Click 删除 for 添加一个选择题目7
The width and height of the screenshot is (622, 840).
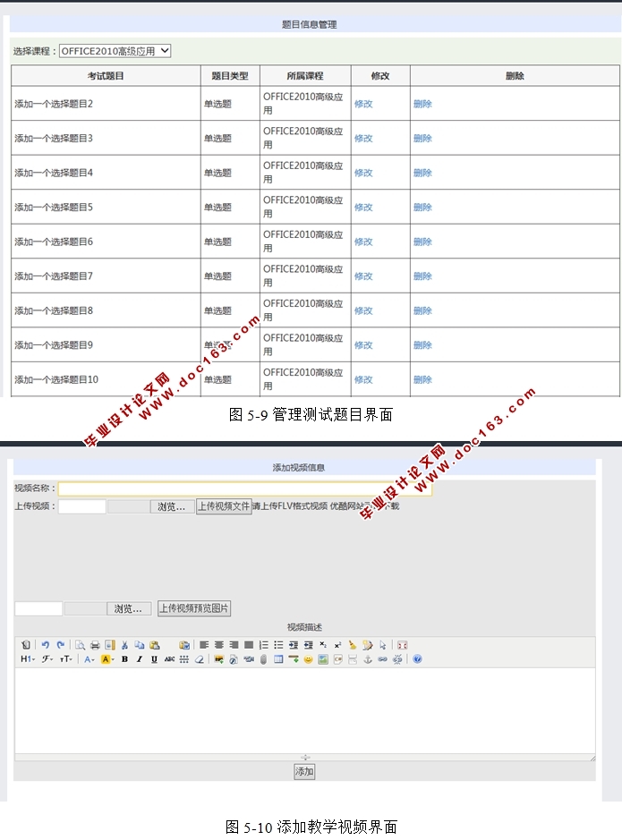pos(422,276)
